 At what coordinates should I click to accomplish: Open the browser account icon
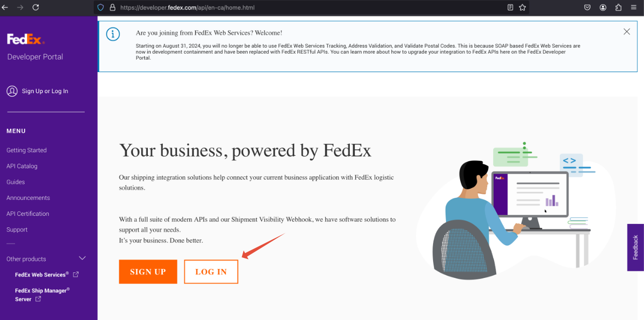pos(603,8)
